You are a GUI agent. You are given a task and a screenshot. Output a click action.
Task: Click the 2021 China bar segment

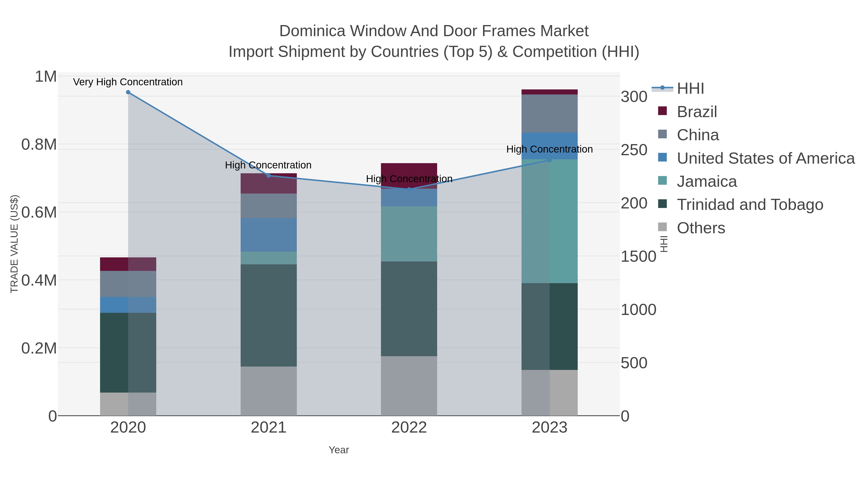269,206
